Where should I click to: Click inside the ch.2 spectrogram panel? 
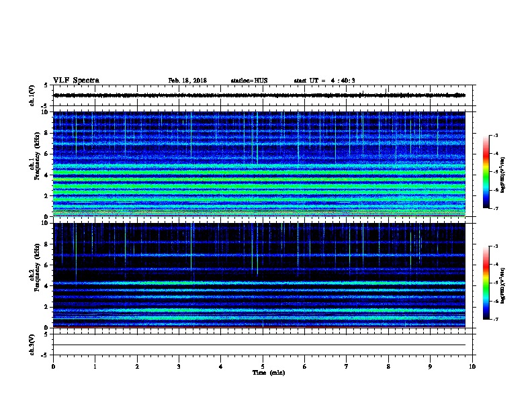coord(259,275)
